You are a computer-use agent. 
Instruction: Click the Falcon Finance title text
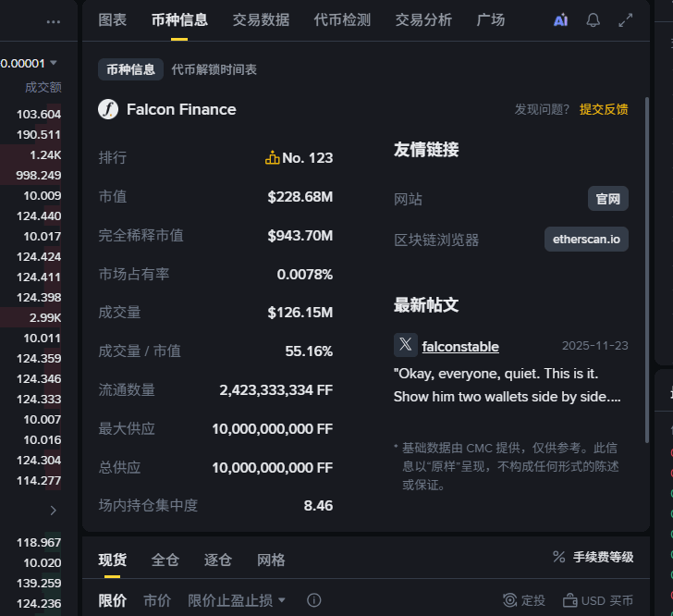coord(181,109)
